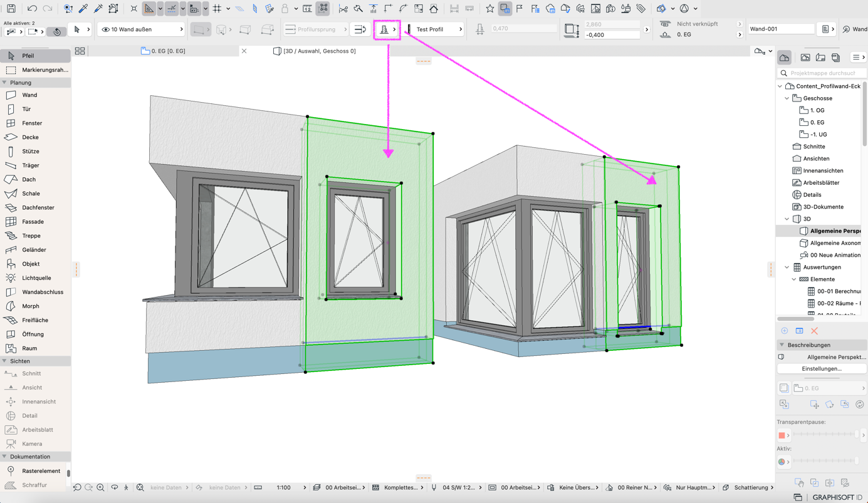Select the Lichtquelle tool
Screen dimensions: 868x503
pyautogui.click(x=35, y=278)
